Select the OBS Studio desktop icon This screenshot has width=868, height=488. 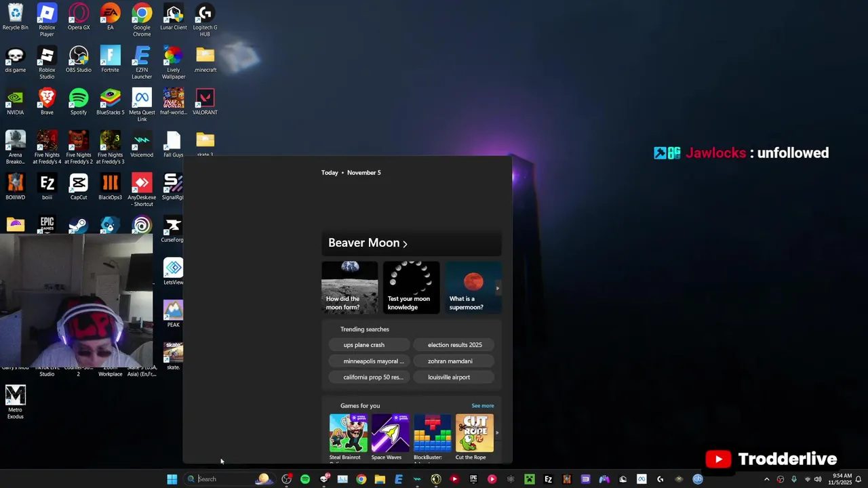(x=79, y=60)
